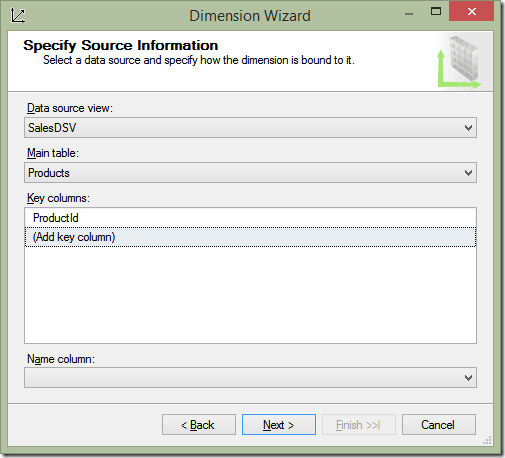Open the Data source view dropdown arrow
The width and height of the screenshot is (505, 458).
tap(468, 128)
